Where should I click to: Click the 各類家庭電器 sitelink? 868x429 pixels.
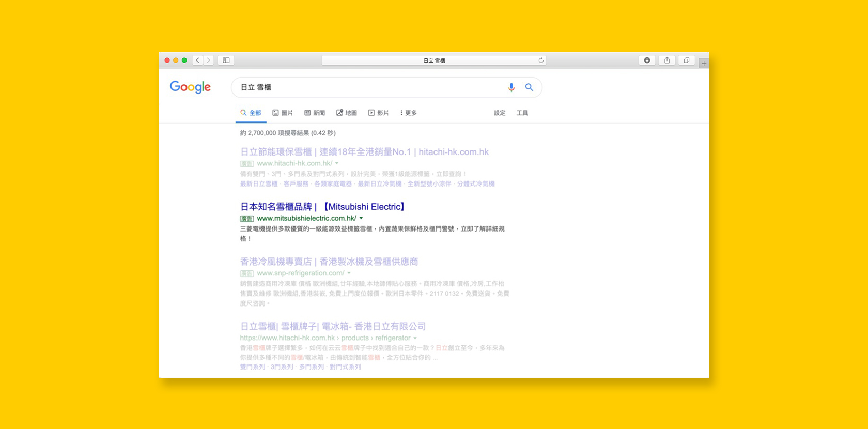(333, 184)
